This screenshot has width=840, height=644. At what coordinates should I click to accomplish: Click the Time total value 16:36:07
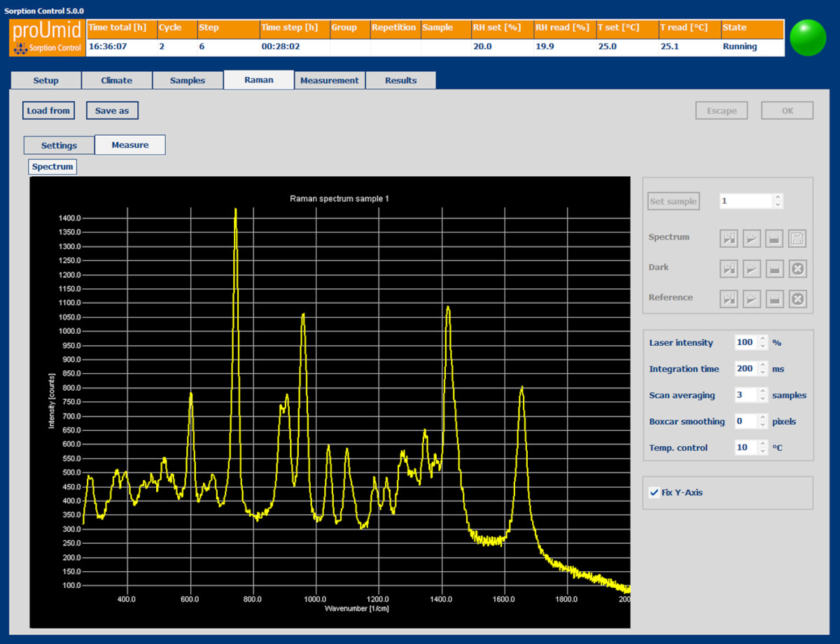click(108, 47)
